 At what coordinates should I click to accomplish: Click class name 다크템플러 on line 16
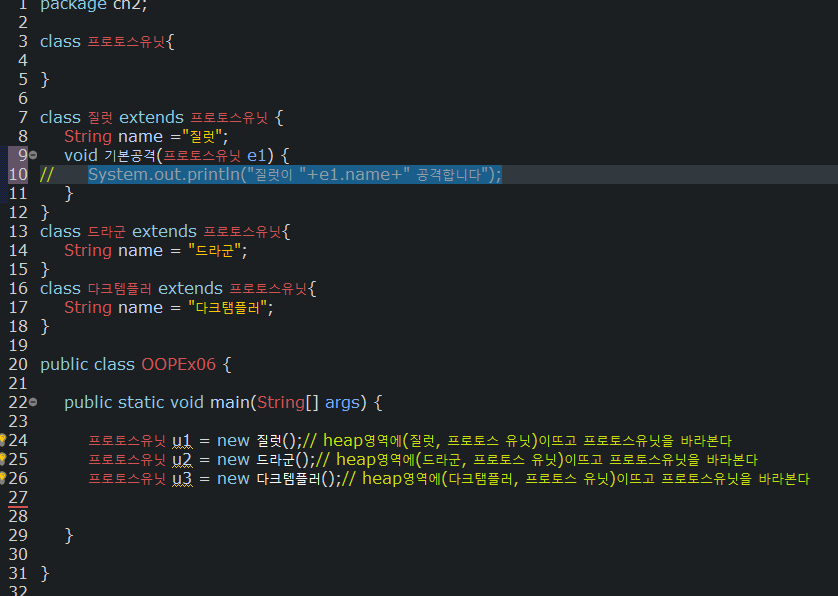pos(120,289)
